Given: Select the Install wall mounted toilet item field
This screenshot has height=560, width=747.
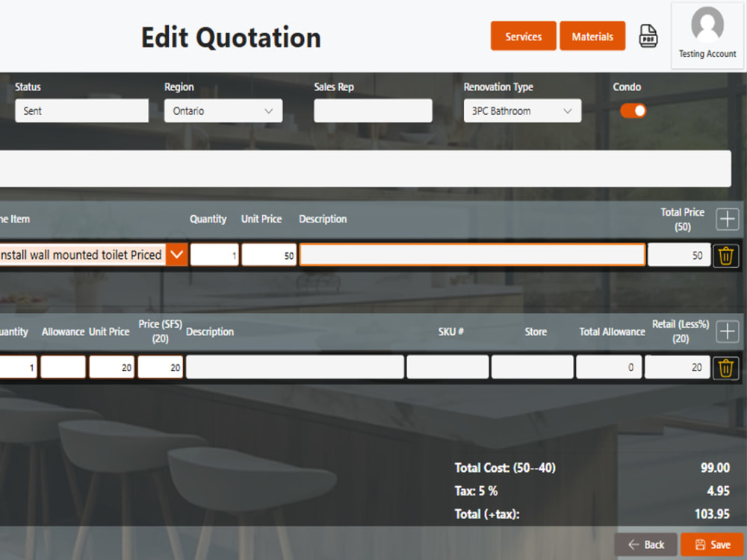Looking at the screenshot, I should (82, 255).
